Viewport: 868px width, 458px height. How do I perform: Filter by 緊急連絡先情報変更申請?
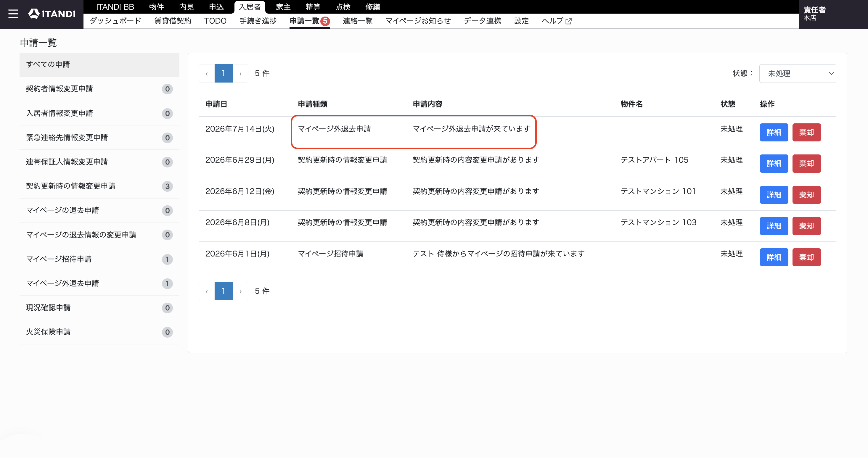[99, 137]
